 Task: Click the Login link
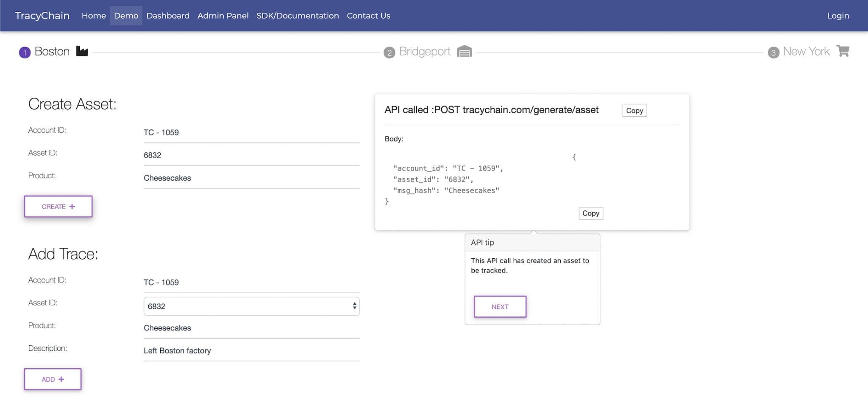tap(837, 15)
